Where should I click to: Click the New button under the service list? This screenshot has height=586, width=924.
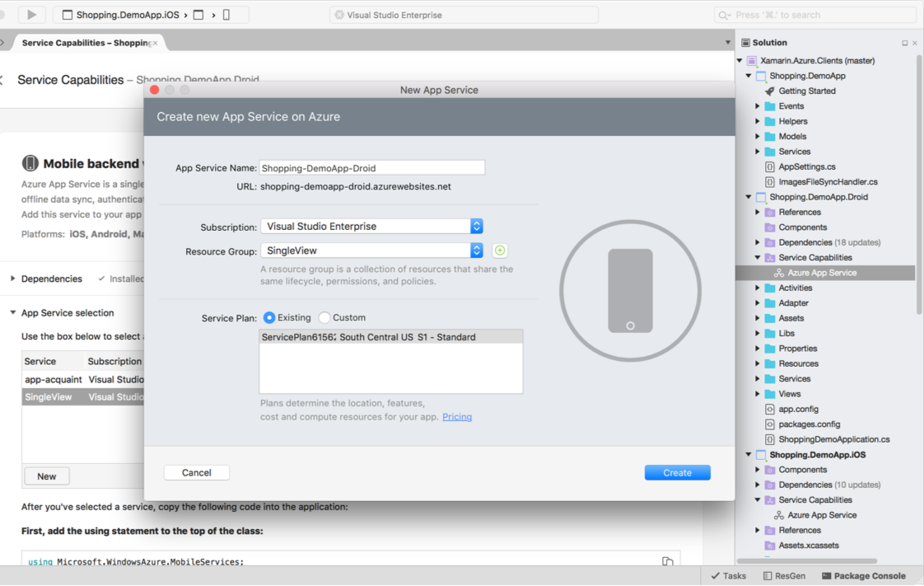coord(47,476)
